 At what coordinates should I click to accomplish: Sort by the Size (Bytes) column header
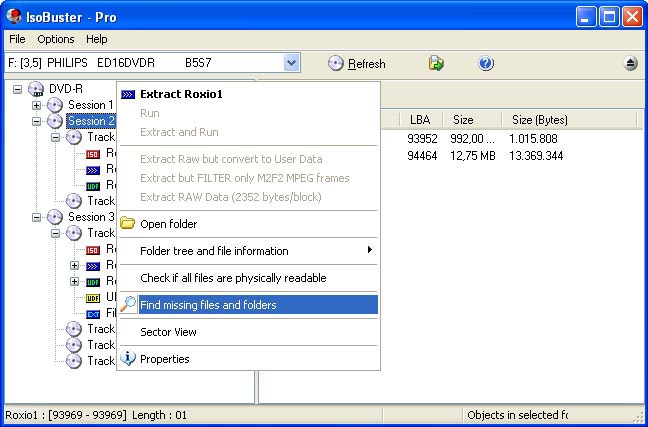569,120
